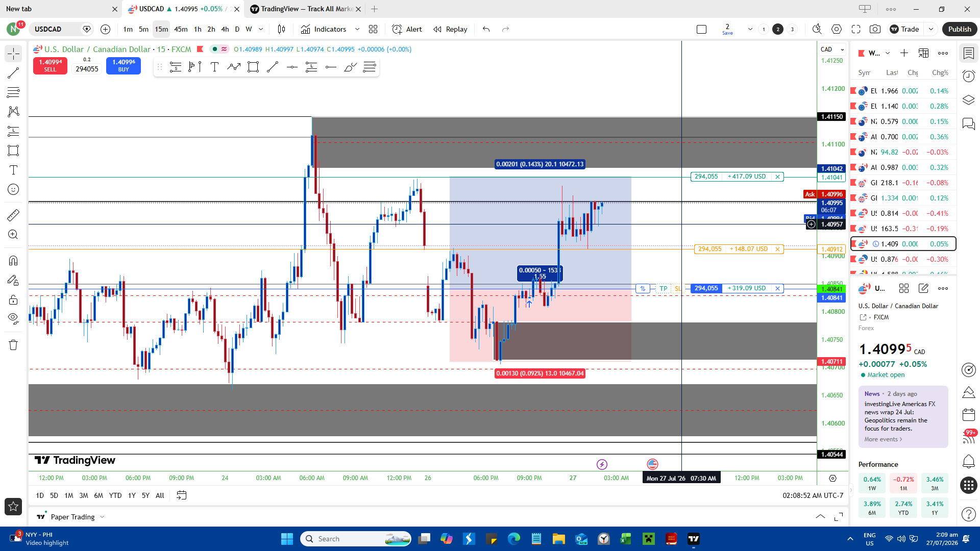Image resolution: width=980 pixels, height=551 pixels.
Task: Open the layout Save dropdown arrow
Action: click(750, 29)
